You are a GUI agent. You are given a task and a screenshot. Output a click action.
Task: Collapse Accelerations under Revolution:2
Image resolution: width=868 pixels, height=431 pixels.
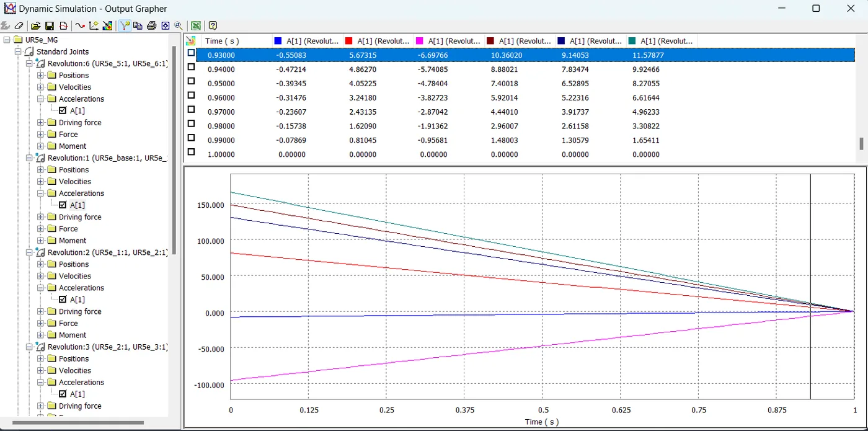click(x=40, y=288)
